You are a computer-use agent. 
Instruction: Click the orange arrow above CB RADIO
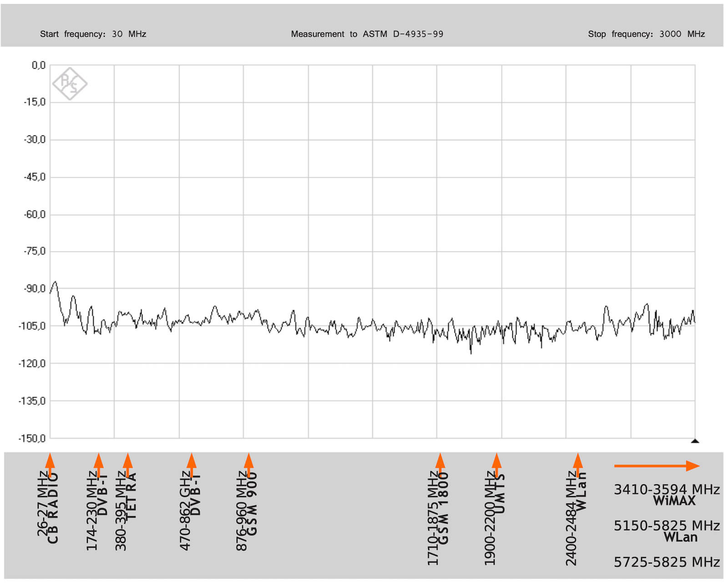50,464
